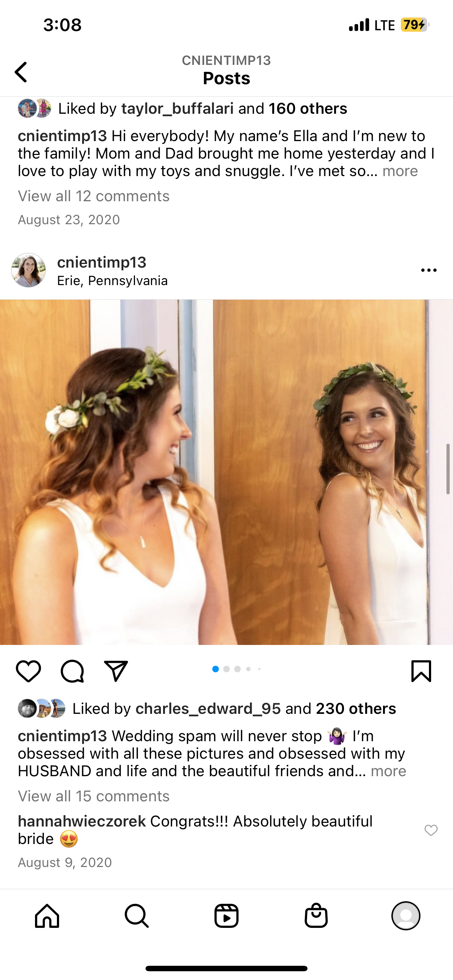This screenshot has width=453, height=980.
Task: Tap the back arrow icon
Action: [21, 72]
